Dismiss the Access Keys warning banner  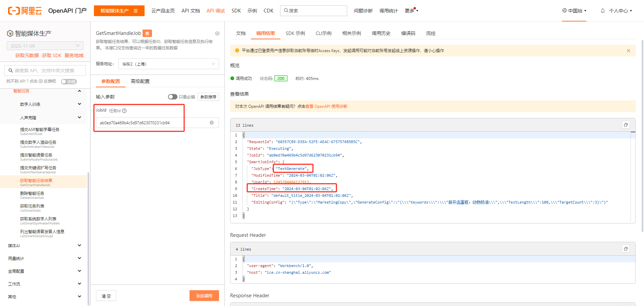629,51
